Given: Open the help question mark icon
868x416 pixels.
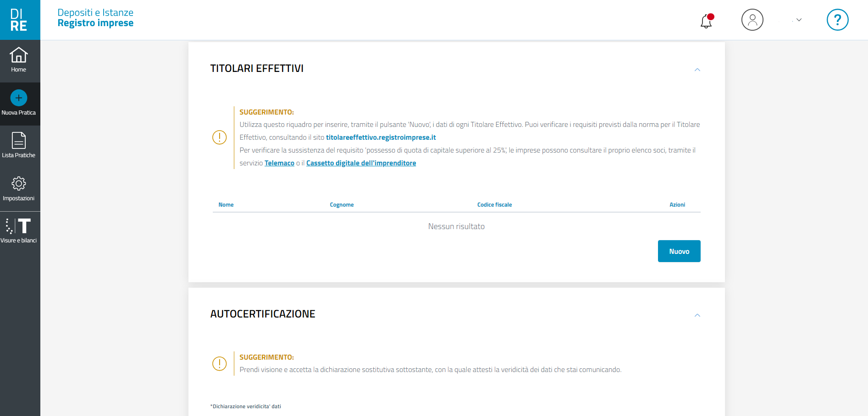Looking at the screenshot, I should click(x=837, y=20).
